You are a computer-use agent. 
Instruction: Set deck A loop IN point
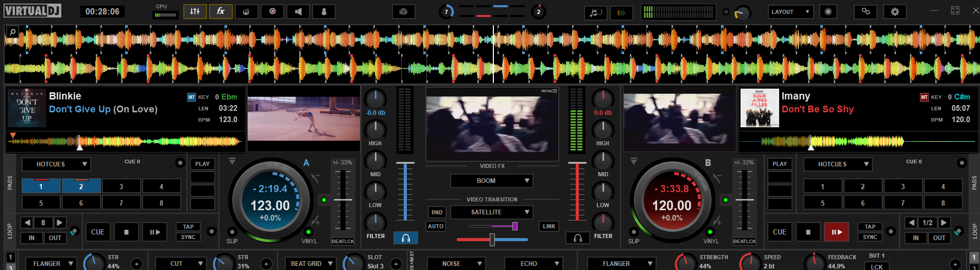(x=31, y=238)
